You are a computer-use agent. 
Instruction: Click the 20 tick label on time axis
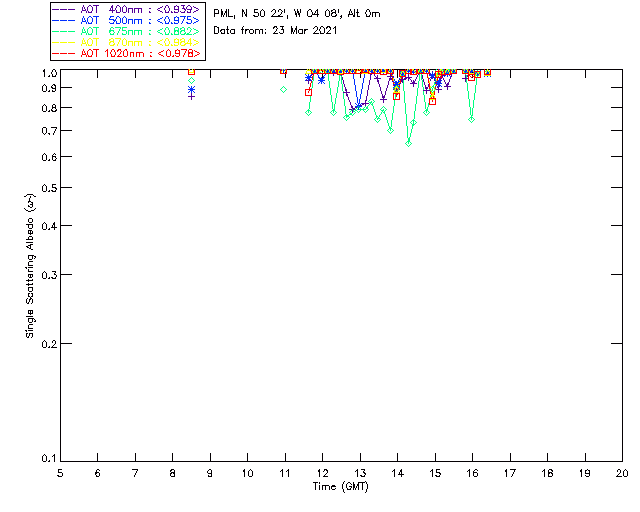[622, 474]
